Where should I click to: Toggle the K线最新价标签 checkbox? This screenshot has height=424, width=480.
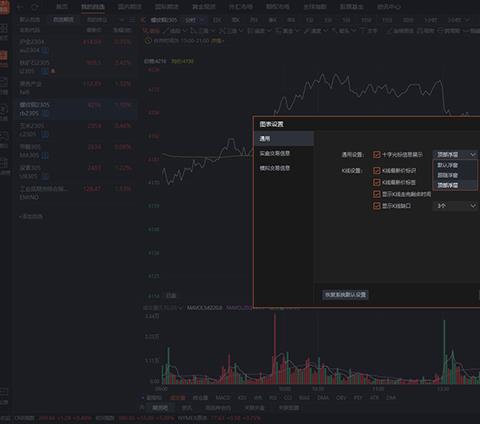pos(377,182)
